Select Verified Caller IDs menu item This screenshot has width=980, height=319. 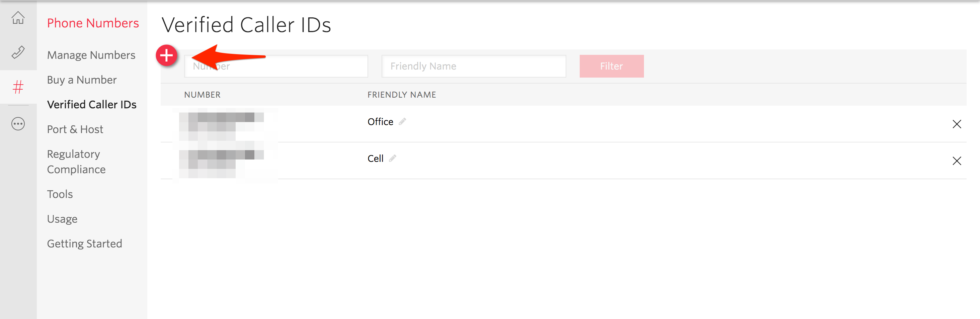(x=92, y=105)
